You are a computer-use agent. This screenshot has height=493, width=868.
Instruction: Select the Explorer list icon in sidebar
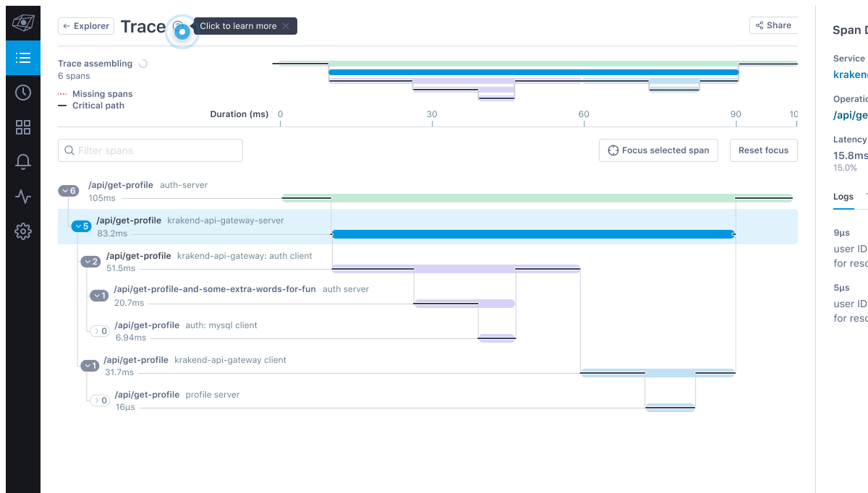[x=23, y=58]
